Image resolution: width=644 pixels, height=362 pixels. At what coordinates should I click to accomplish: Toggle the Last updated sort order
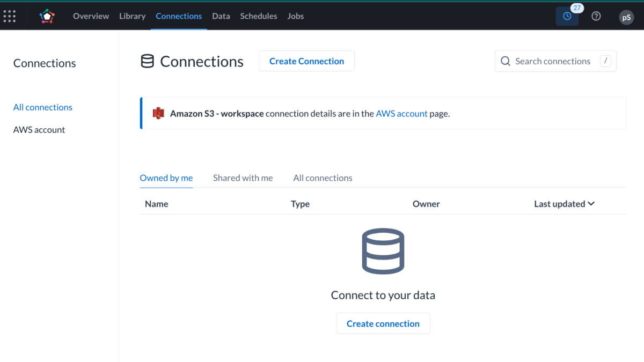(564, 204)
